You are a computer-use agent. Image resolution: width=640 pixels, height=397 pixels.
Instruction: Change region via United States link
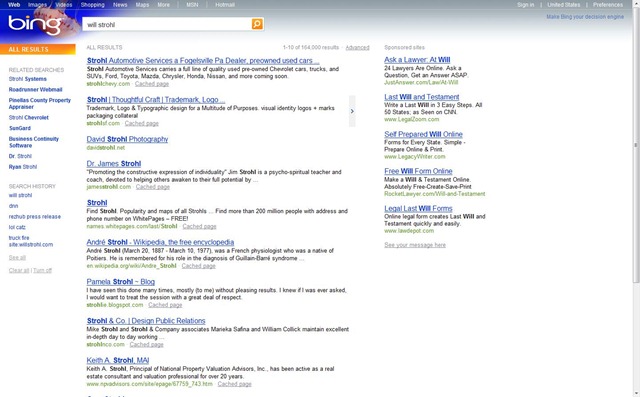tap(563, 5)
